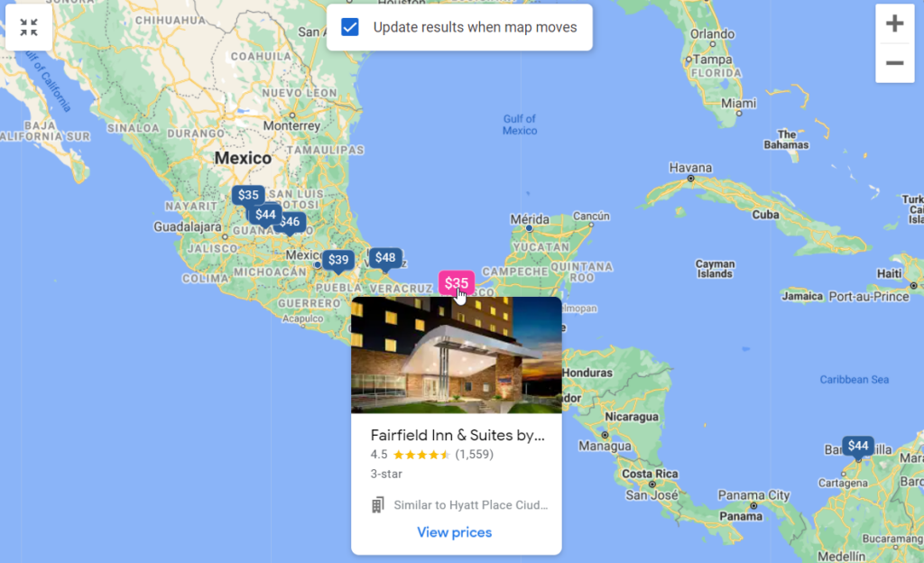Click the Havana city label on map
The height and width of the screenshot is (563, 924).
coord(690,168)
